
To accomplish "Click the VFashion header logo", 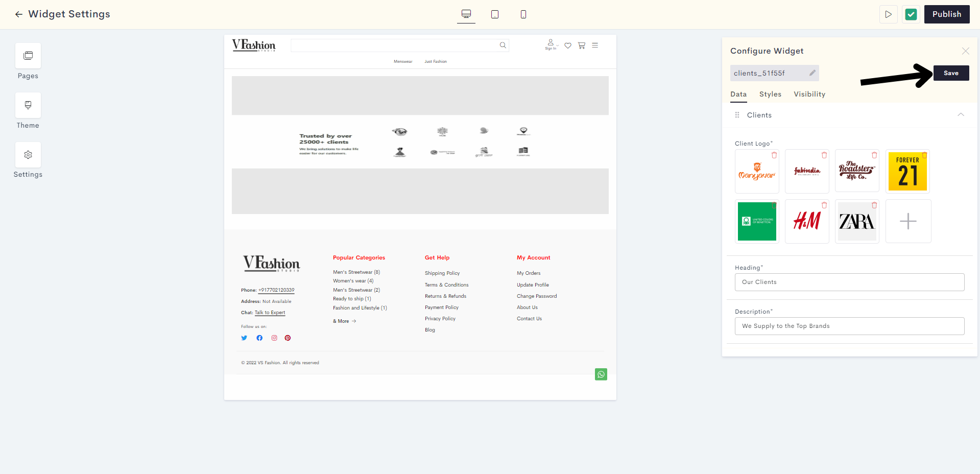I will tap(254, 45).
